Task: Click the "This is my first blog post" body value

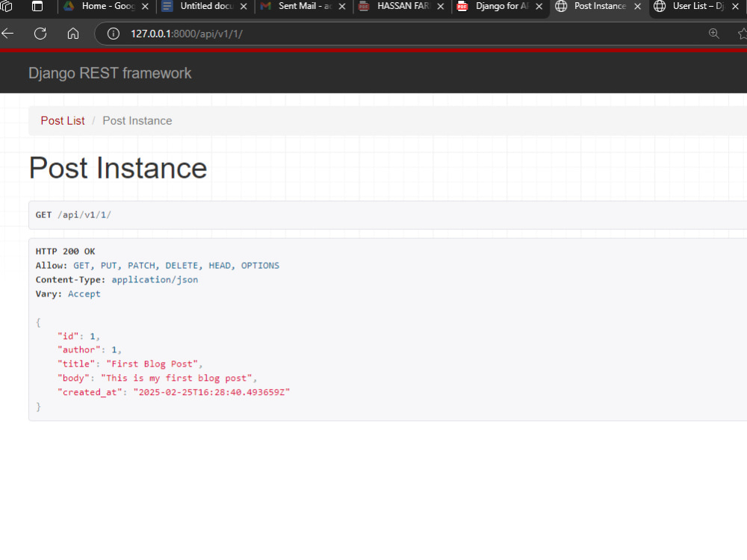Action: click(176, 378)
